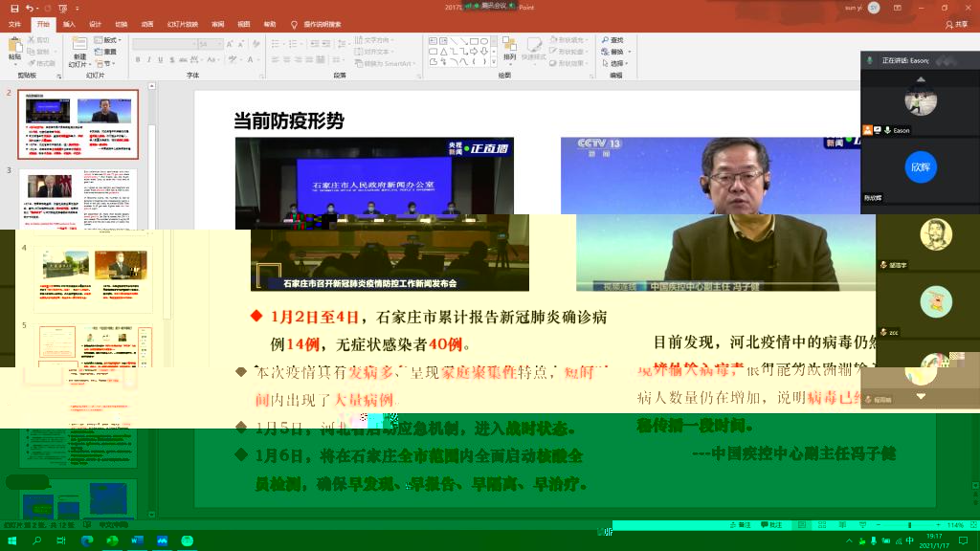This screenshot has width=980, height=551.
Task: Toggle underline formatting
Action: click(x=160, y=60)
